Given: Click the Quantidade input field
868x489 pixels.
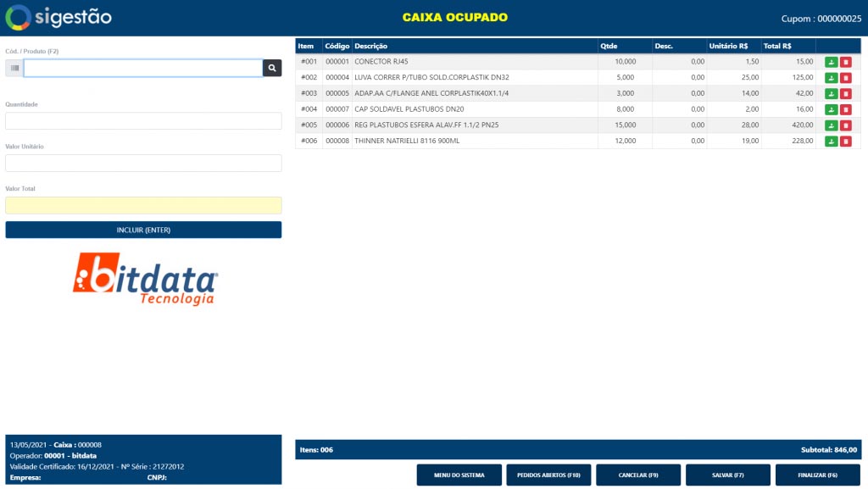Looking at the screenshot, I should coord(143,121).
